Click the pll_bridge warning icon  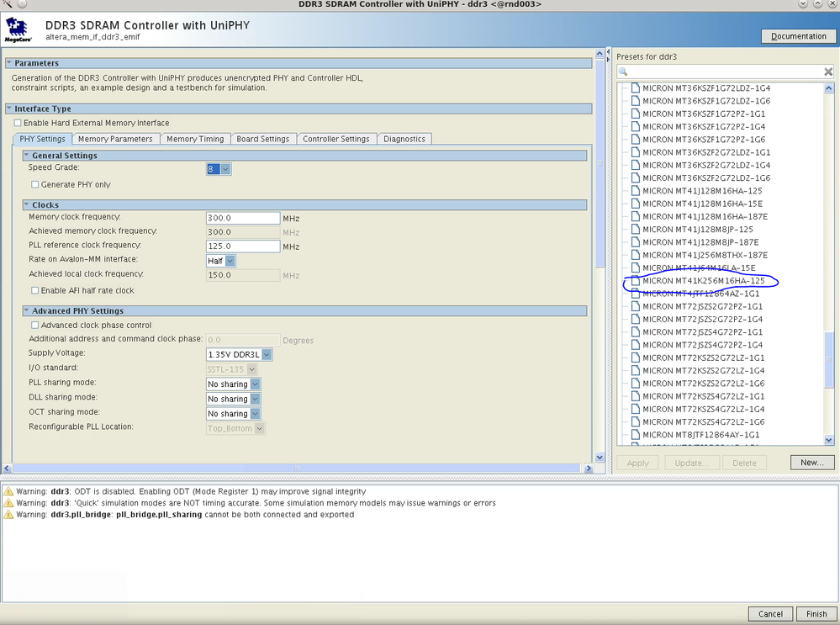[8, 514]
